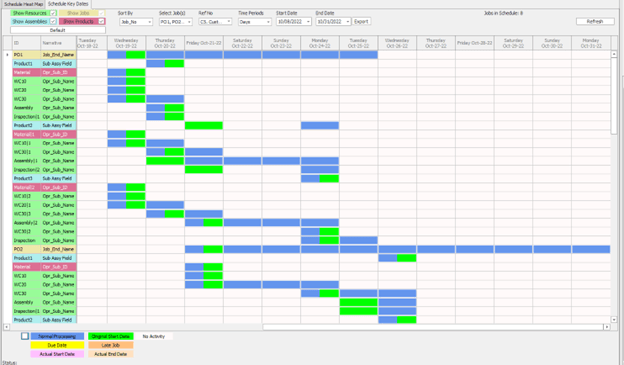
Task: Click the Friday Oct-21-22 column header
Action: 204,43
